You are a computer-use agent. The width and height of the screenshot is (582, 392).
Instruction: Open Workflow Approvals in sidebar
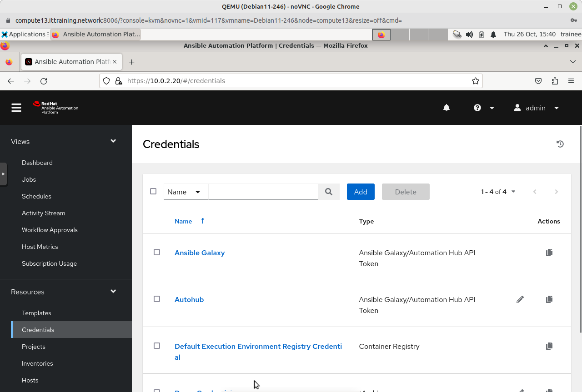[x=50, y=230]
